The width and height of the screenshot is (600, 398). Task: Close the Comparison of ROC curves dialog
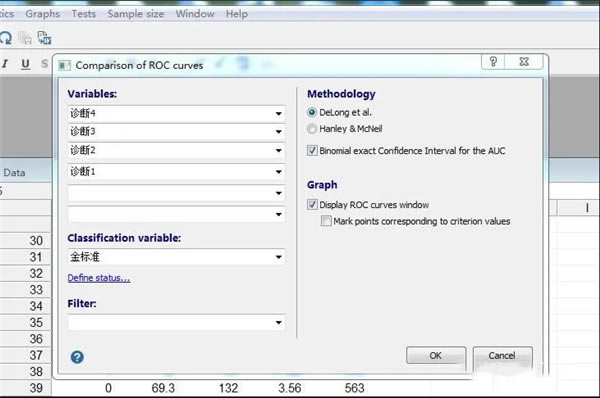point(524,62)
